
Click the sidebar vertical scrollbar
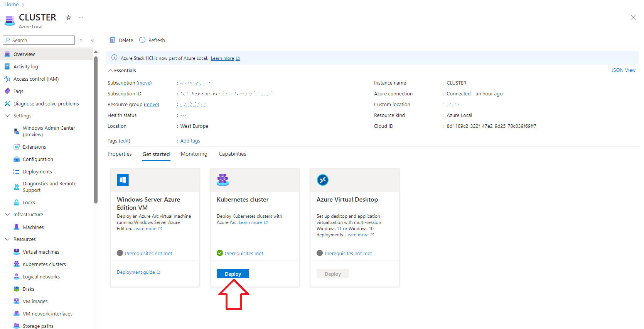pyautogui.click(x=96, y=129)
